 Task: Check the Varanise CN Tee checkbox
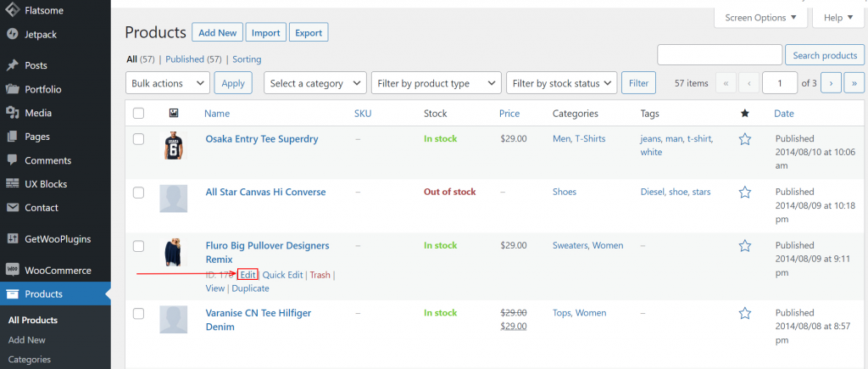[x=138, y=313]
